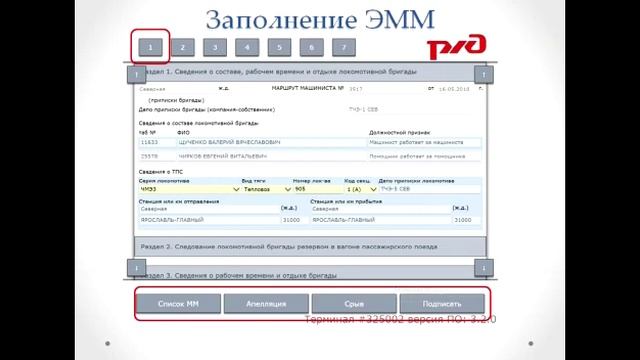Screen dimensions: 640x360
Task: Open the Код секц. dropdown showing 1 (А)
Action: 361,189
